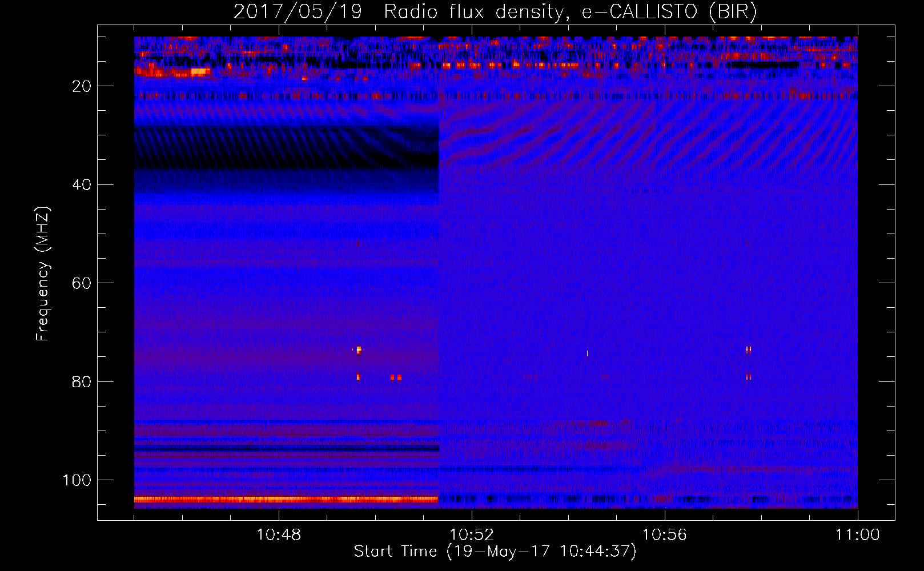924x571 pixels.
Task: Click the bright yellow burst near 17 MHz
Action: pyautogui.click(x=200, y=72)
